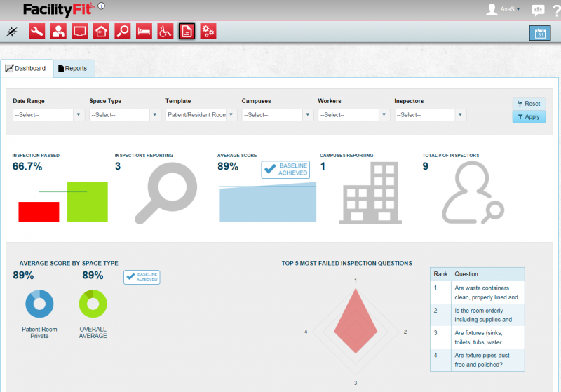Open the calendar icon button
This screenshot has height=392, width=561.
[x=540, y=33]
